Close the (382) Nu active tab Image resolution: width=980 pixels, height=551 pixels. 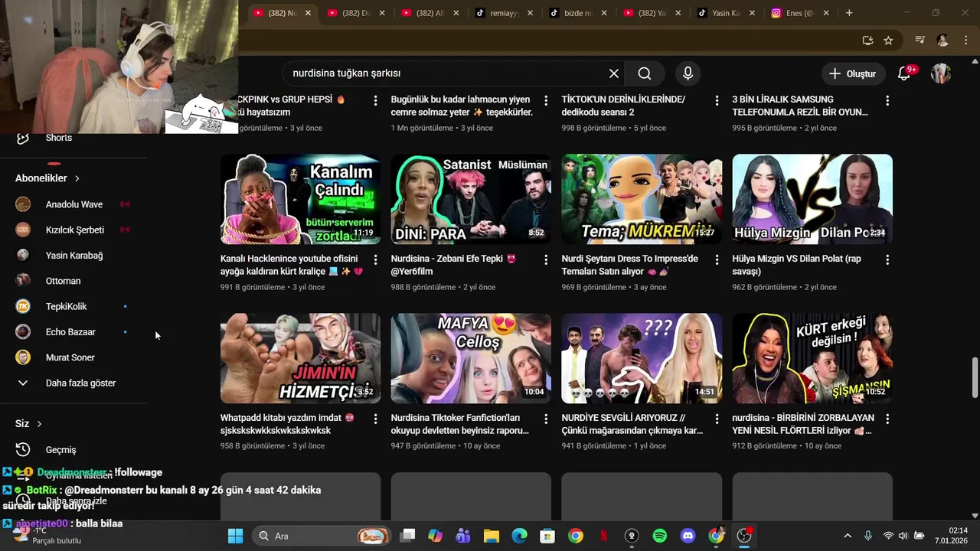pos(308,13)
